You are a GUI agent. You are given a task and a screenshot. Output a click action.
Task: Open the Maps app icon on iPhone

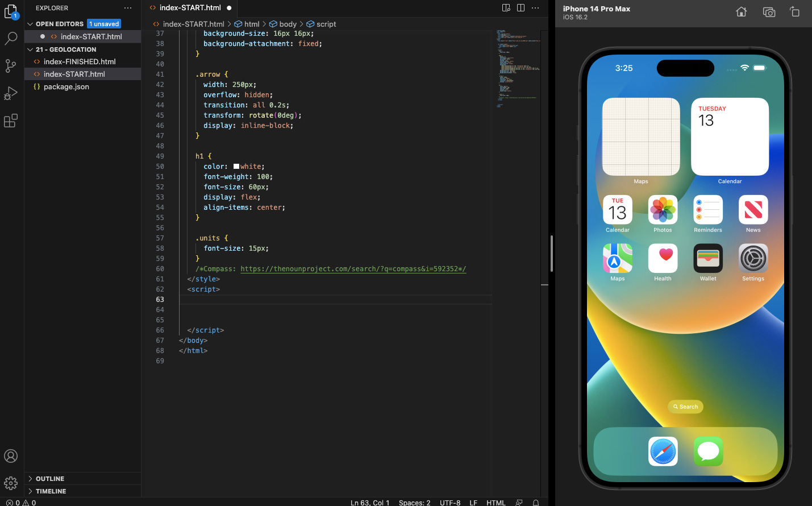pyautogui.click(x=618, y=259)
